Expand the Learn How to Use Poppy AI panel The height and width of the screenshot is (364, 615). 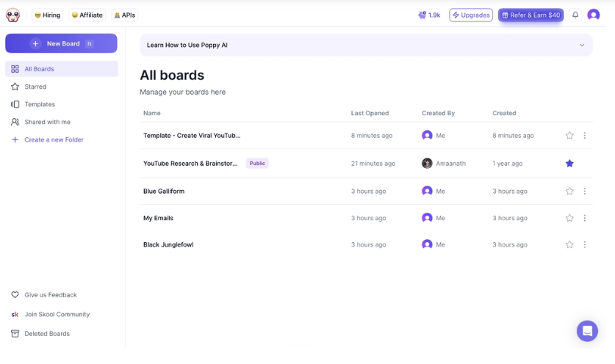pyautogui.click(x=366, y=45)
